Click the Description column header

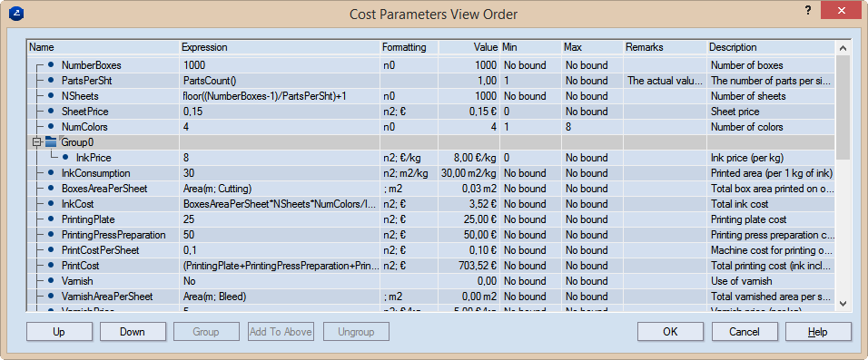point(772,47)
